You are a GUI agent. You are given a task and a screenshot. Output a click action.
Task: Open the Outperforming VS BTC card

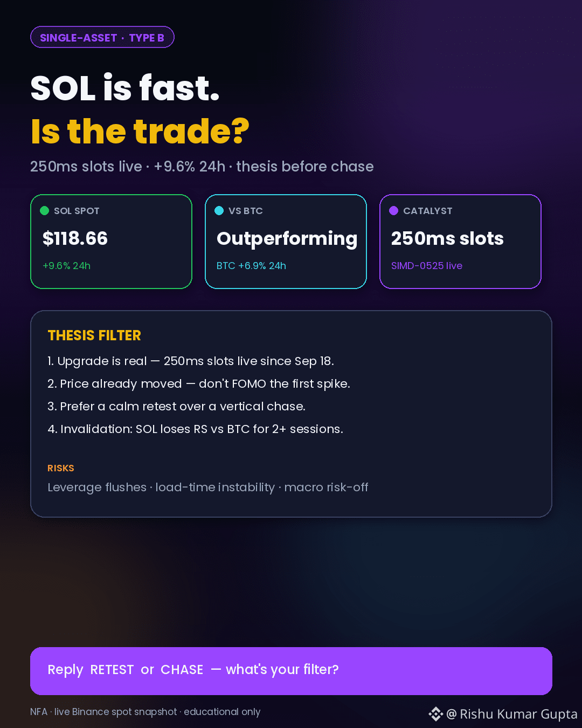pos(286,242)
